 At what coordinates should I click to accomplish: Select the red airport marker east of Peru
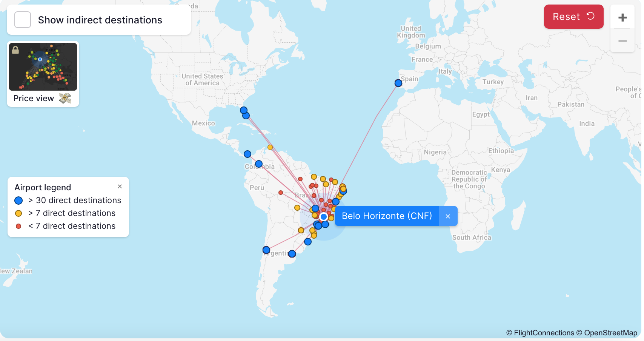pyautogui.click(x=281, y=193)
